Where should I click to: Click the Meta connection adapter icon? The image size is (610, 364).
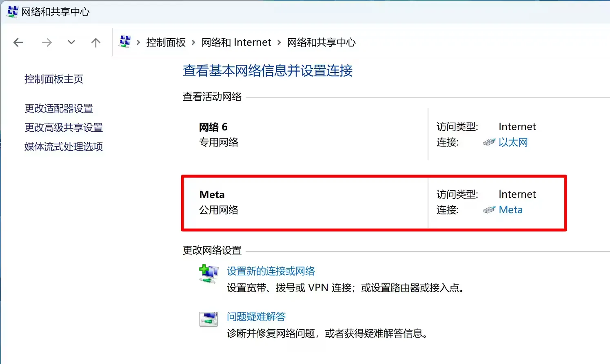pos(489,210)
